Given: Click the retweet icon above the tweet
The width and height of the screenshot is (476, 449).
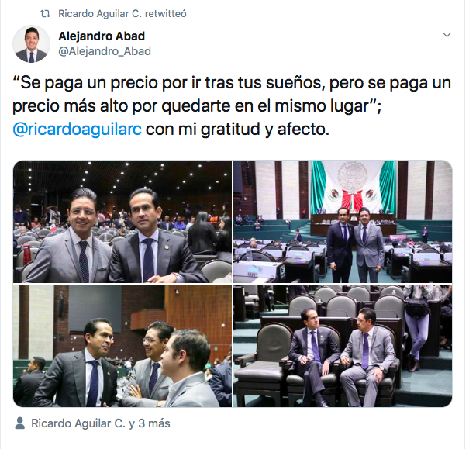Looking at the screenshot, I should 45,14.
